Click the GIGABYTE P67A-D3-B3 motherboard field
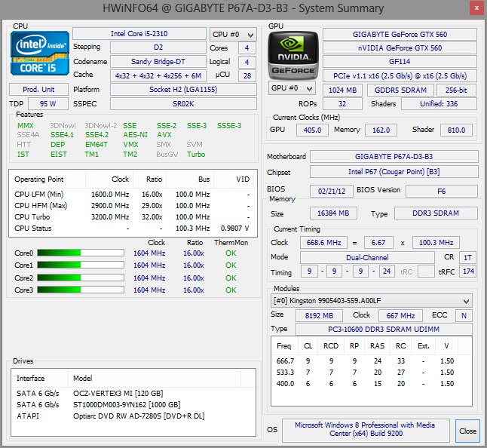 click(394, 157)
